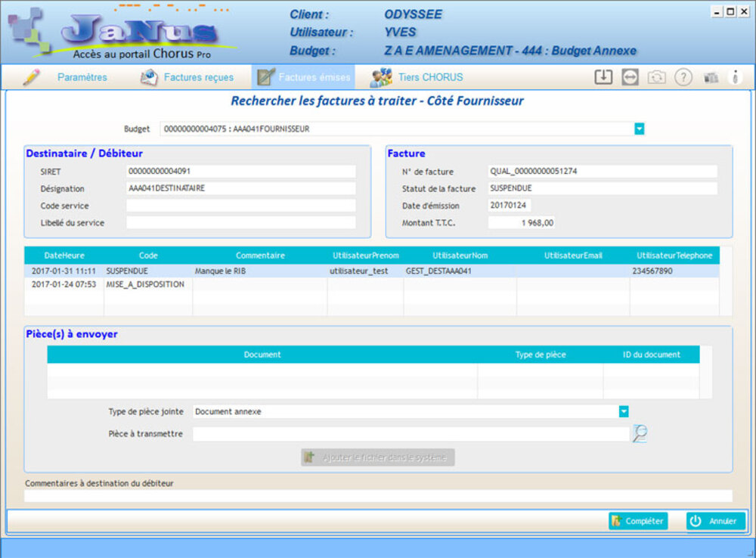Click the download icon in the toolbar
The height and width of the screenshot is (558, 756).
coord(603,77)
